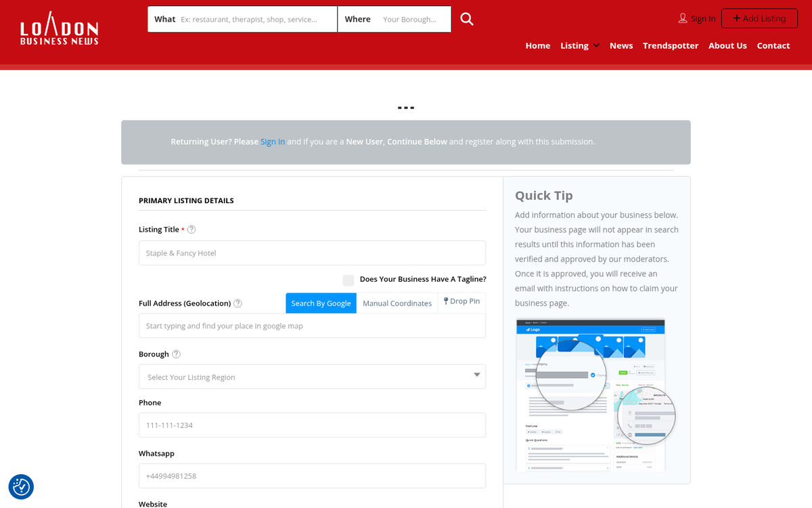Screen dimensions: 812x508
Task: Open the Listing Title help icon
Action: click(191, 229)
